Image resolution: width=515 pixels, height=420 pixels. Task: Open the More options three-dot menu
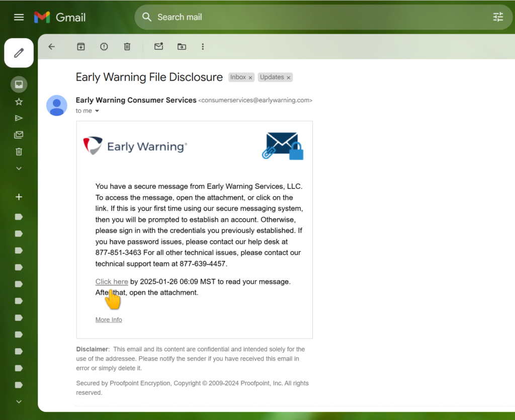pos(203,47)
